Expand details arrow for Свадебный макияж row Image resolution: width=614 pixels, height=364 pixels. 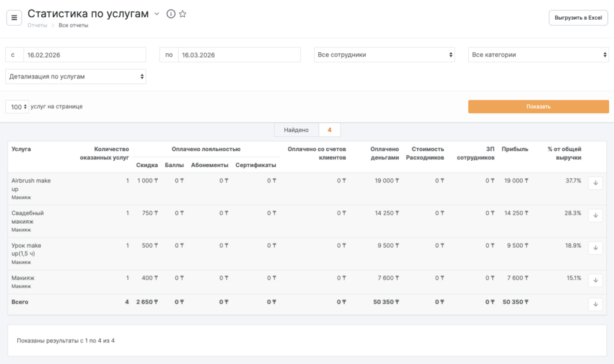(595, 215)
